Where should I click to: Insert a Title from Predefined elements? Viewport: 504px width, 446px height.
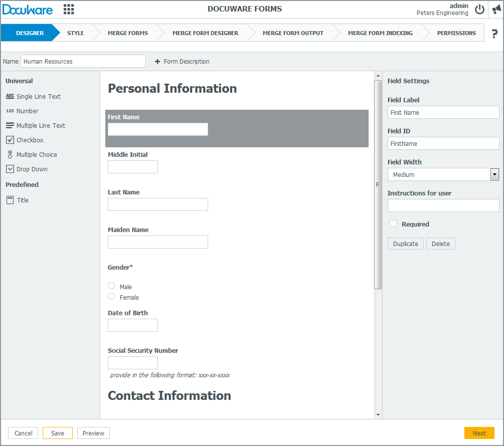coord(21,200)
